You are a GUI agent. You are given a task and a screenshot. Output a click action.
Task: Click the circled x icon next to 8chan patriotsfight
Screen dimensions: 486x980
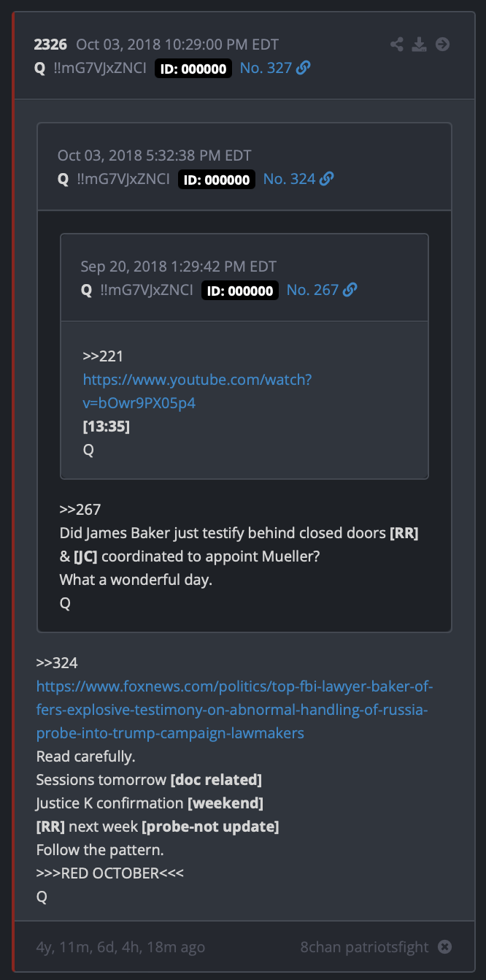(x=444, y=947)
